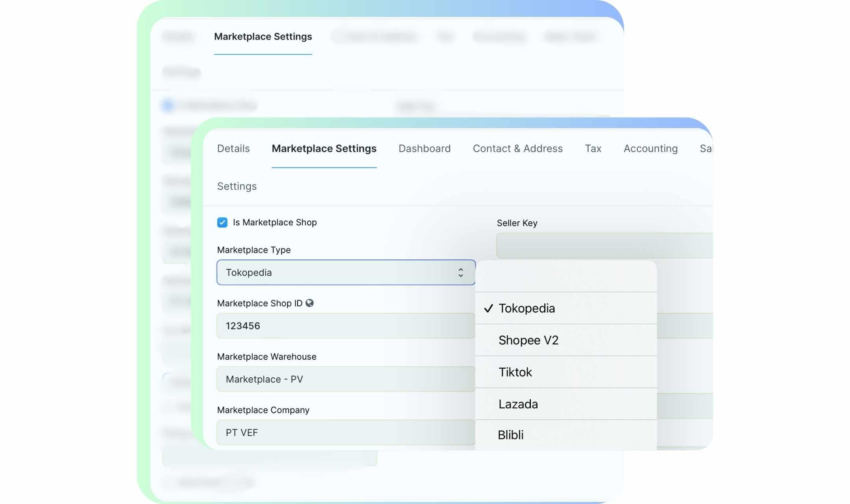This screenshot has height=504, width=850.
Task: Select Shopee V2 from the dropdown list
Action: click(528, 340)
